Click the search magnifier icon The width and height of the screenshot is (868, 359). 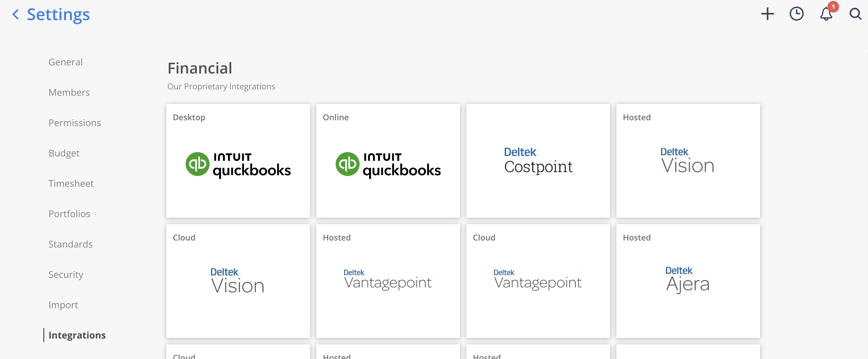(x=855, y=14)
